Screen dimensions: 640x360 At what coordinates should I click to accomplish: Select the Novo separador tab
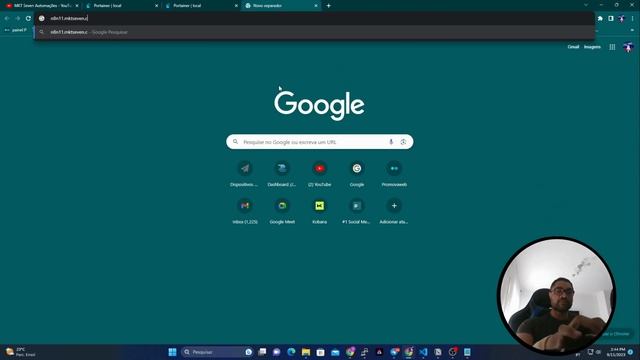pyautogui.click(x=280, y=6)
